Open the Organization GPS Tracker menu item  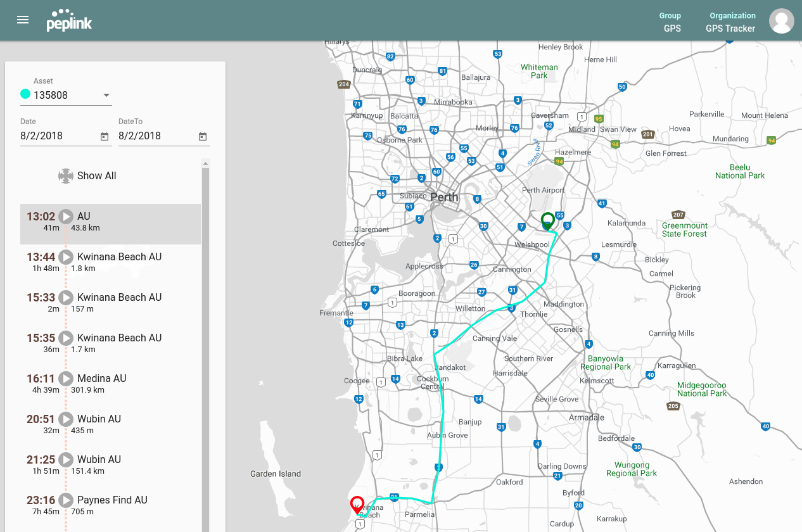[x=732, y=22]
